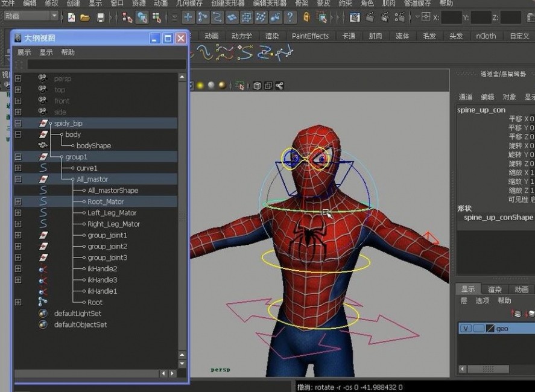Collapse the All_mastor node
The width and height of the screenshot is (535, 392).
pos(18,179)
